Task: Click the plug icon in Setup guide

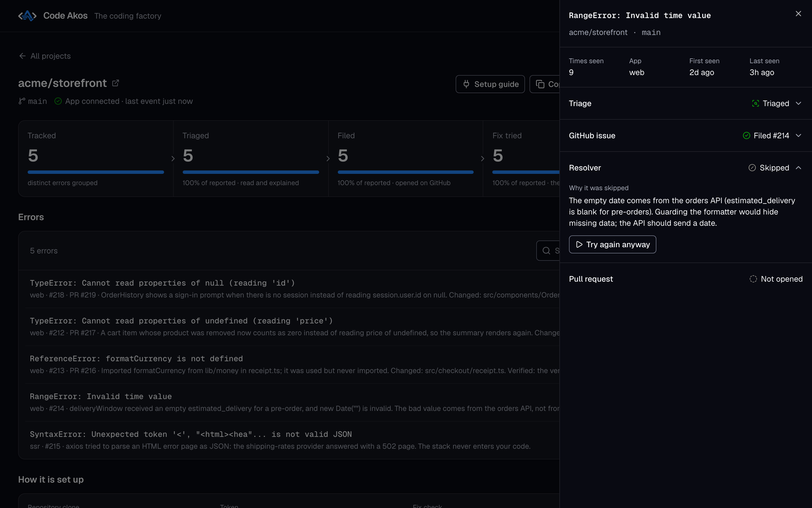Action: click(466, 84)
